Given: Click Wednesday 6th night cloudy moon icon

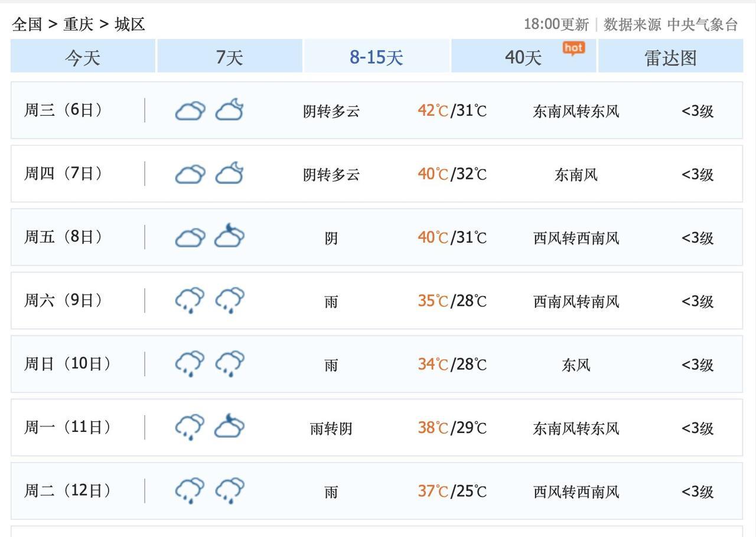Looking at the screenshot, I should [229, 110].
